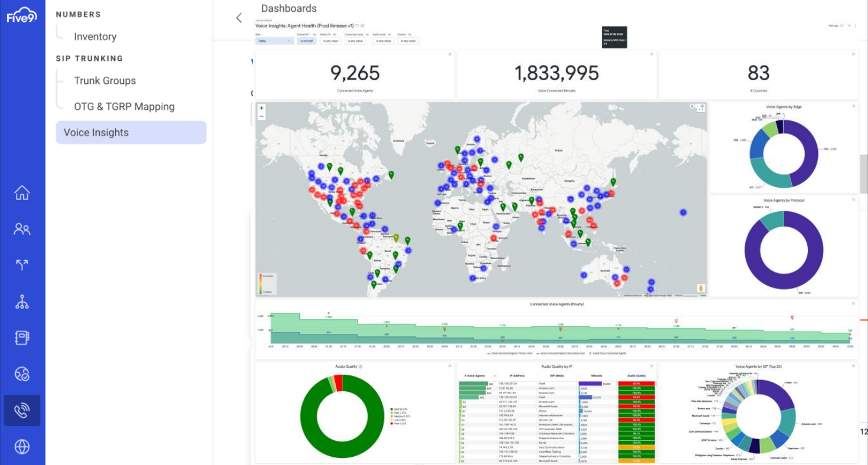Open Station ID filter 'is any value'

(330, 41)
